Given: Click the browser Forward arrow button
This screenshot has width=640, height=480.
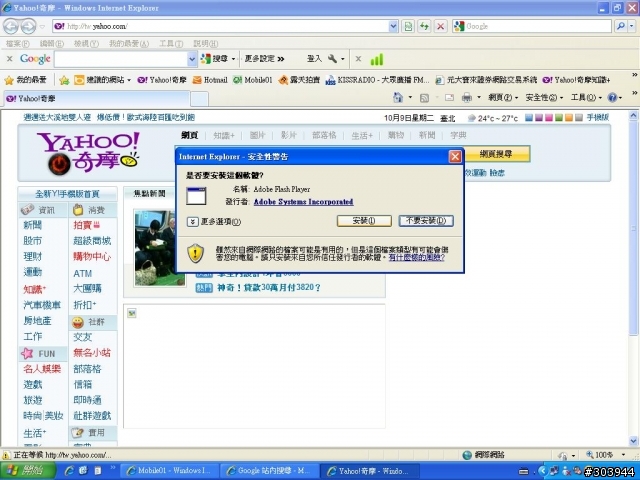Looking at the screenshot, I should pyautogui.click(x=28, y=27).
